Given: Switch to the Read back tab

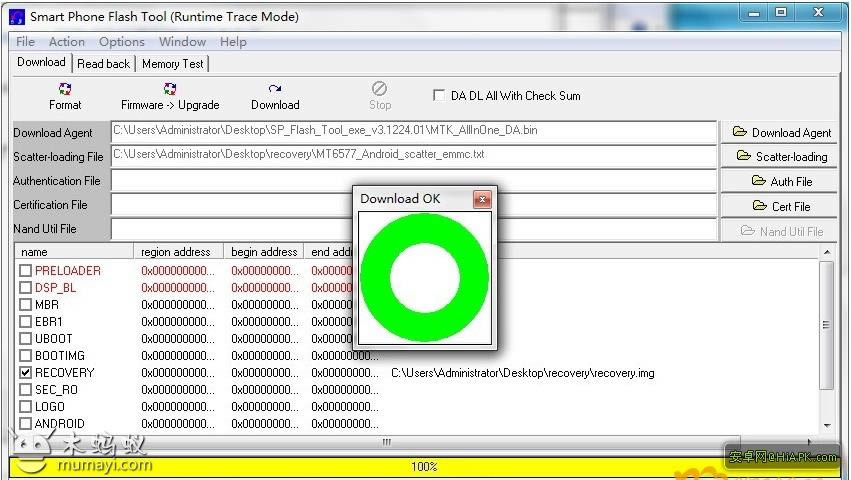Looking at the screenshot, I should [x=103, y=64].
